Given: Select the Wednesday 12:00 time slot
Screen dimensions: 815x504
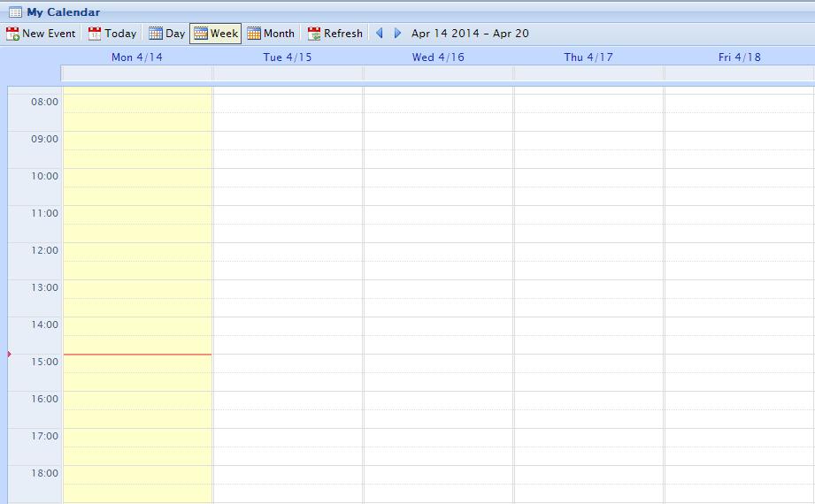Looking at the screenshot, I should [438, 252].
